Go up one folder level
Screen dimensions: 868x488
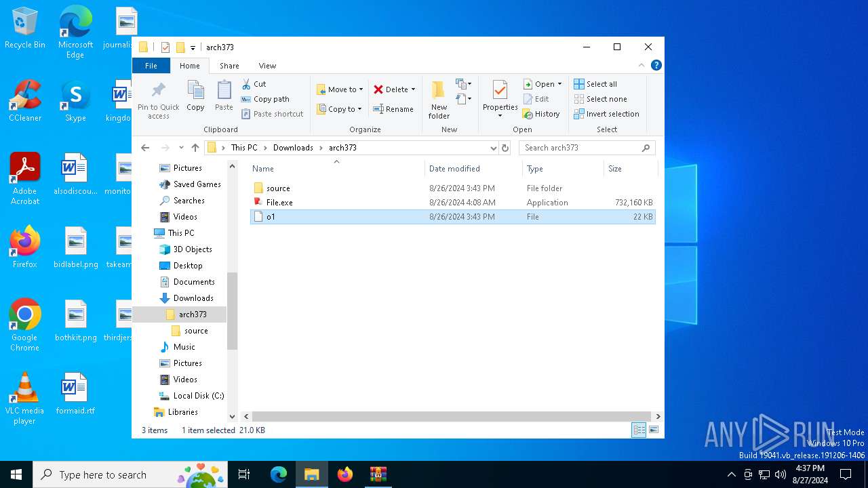195,148
